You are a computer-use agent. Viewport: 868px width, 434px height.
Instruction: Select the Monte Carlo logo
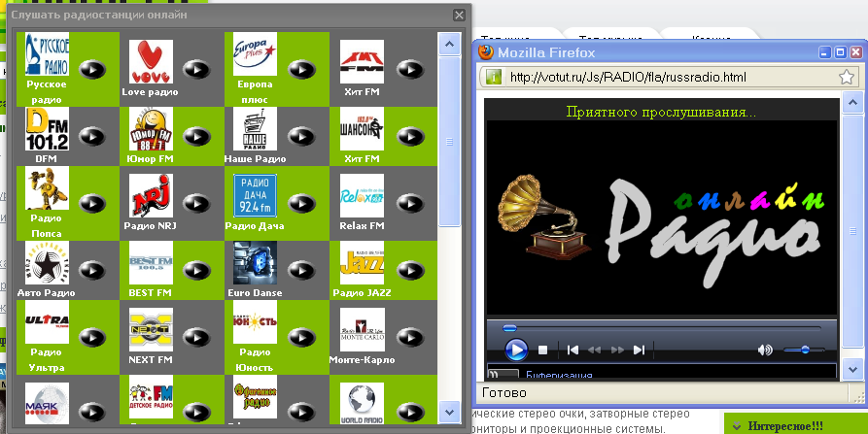[x=362, y=329]
